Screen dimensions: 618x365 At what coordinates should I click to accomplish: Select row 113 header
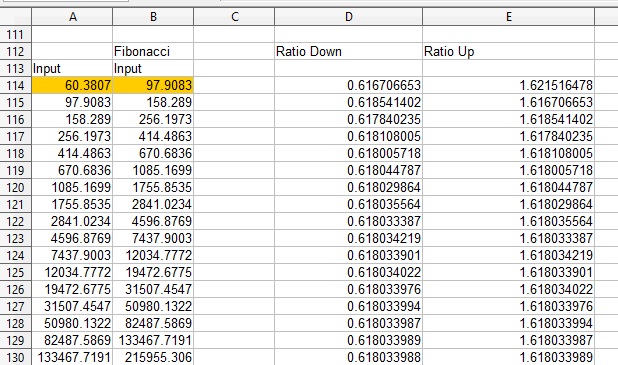click(x=15, y=68)
